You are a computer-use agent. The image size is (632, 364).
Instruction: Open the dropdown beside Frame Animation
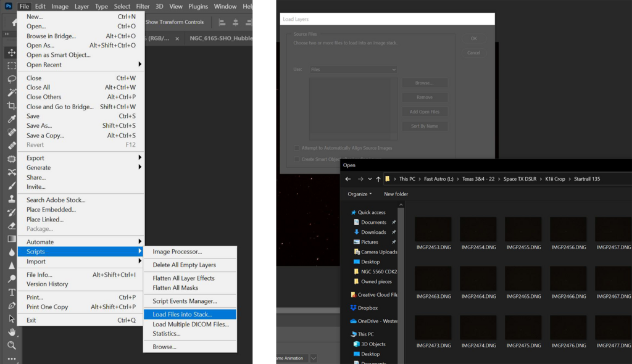(313, 358)
